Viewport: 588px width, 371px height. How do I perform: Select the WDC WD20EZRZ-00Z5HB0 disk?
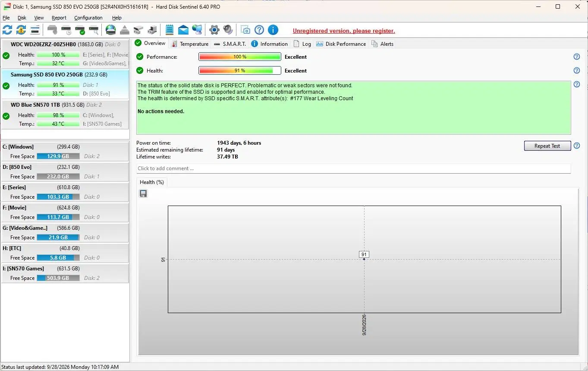pyautogui.click(x=65, y=54)
